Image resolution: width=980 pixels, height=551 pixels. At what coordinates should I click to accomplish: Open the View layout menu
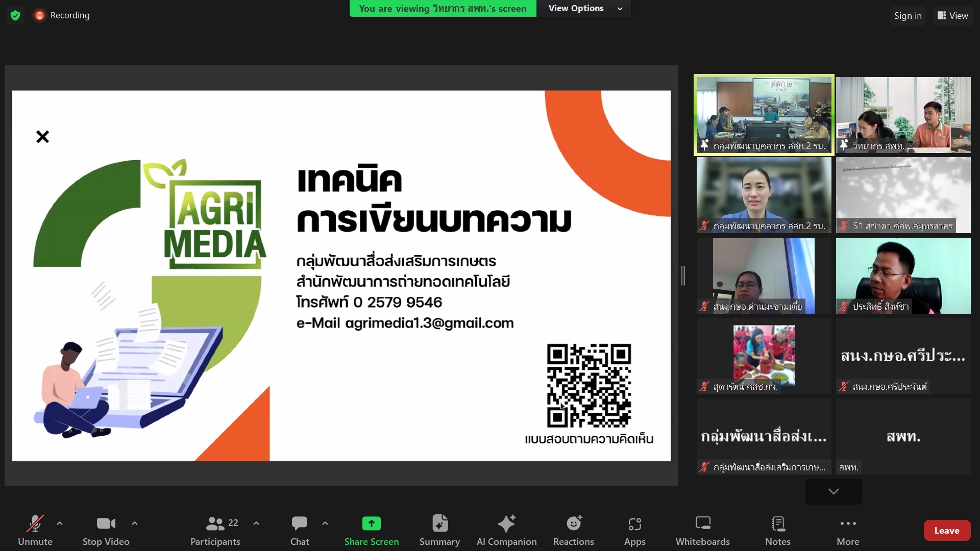[953, 16]
